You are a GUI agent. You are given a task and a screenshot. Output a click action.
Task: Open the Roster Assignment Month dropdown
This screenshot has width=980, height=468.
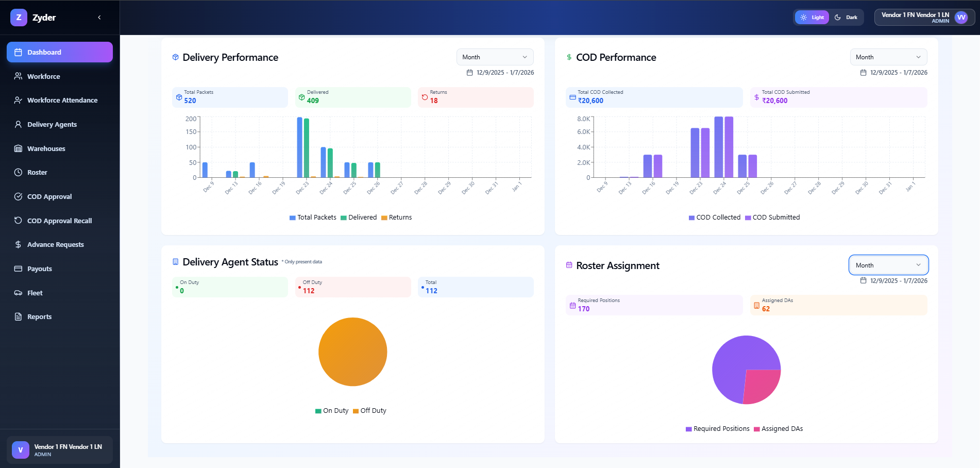click(888, 265)
